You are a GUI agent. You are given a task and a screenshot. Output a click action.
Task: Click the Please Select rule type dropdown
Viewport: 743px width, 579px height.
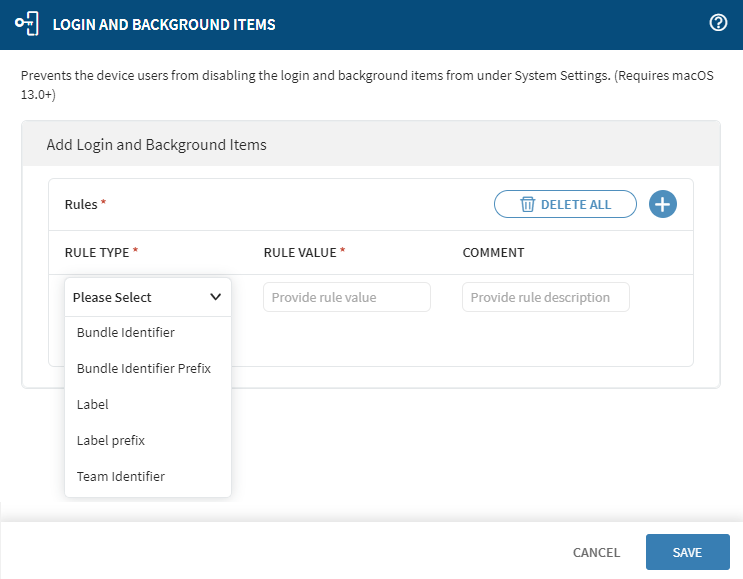click(148, 297)
